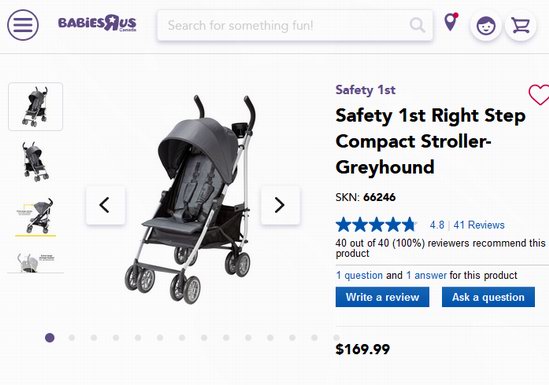The width and height of the screenshot is (549, 385).
Task: Open the store locator pin icon
Action: point(451,22)
